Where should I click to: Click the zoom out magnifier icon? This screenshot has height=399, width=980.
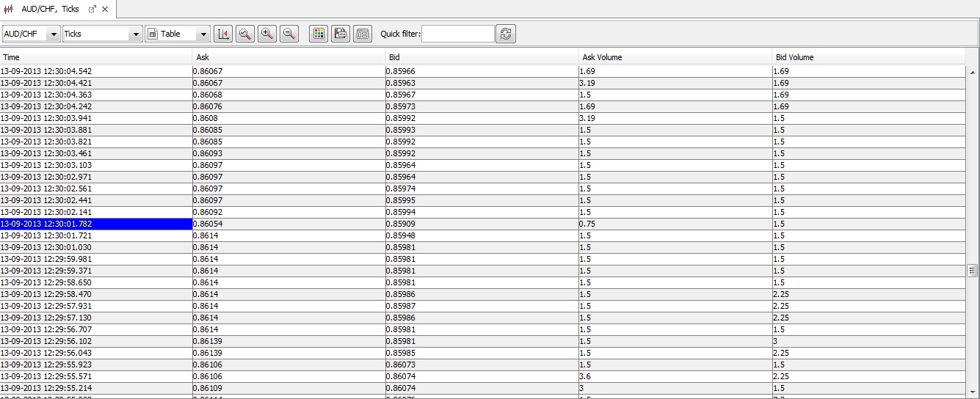point(290,34)
